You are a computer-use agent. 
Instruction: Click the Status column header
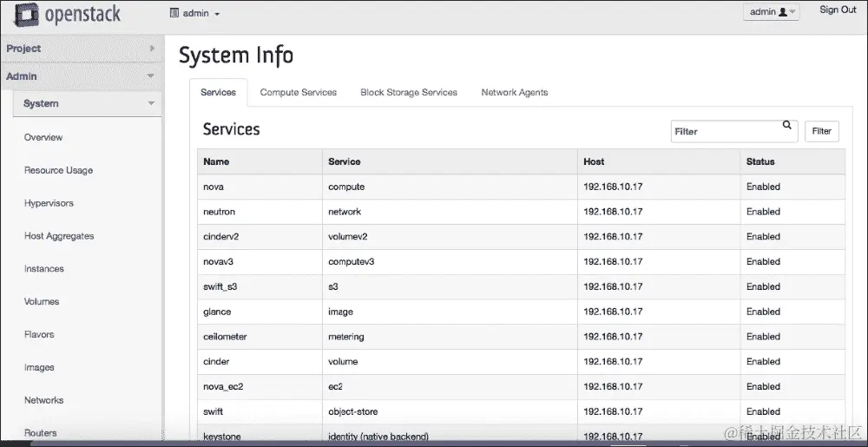(792, 161)
